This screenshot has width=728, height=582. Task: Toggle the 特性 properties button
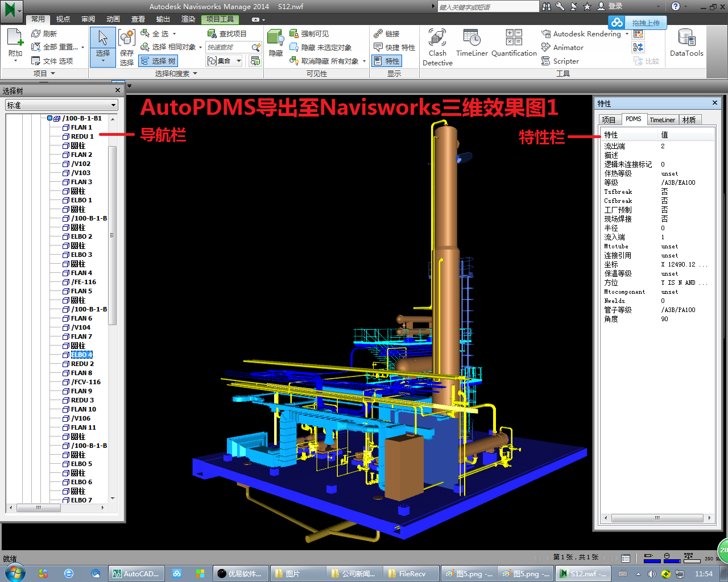click(x=387, y=61)
